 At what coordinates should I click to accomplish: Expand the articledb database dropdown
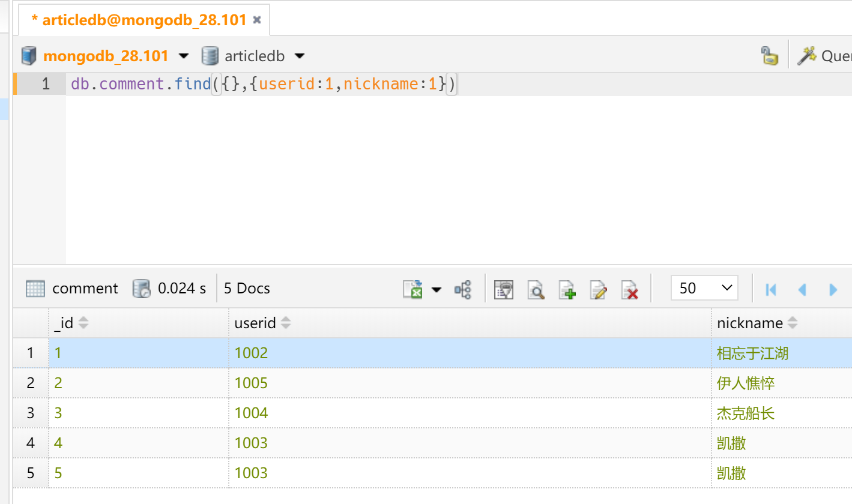coord(299,56)
